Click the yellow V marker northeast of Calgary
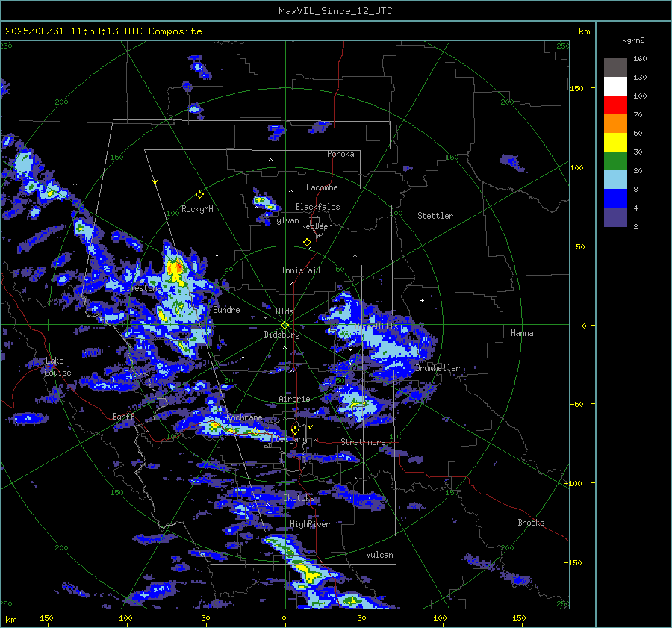This screenshot has width=672, height=628. pos(310,427)
